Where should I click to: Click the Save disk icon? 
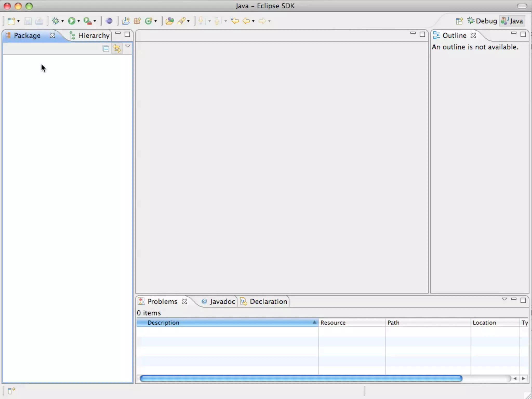point(28,21)
